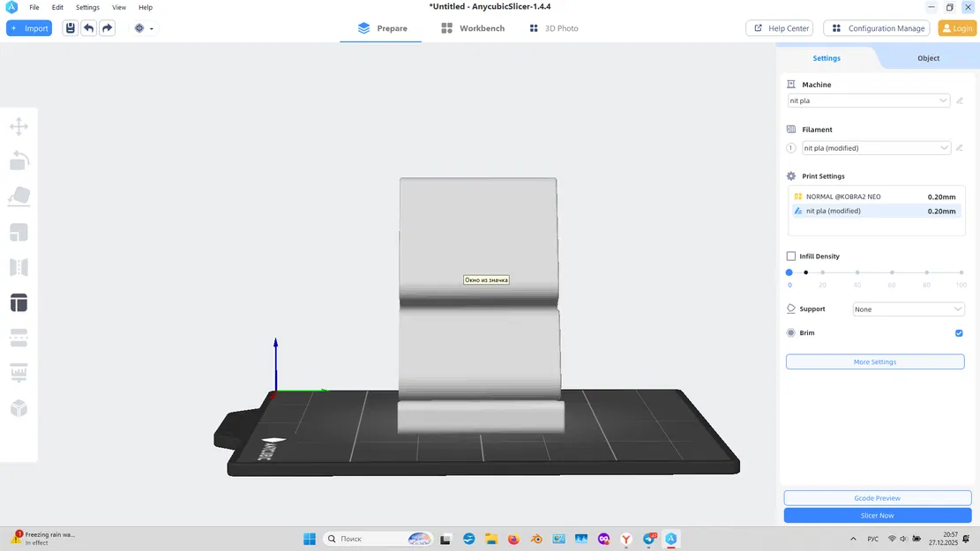This screenshot has height=551, width=980.
Task: Edit the Filament preset pencil icon
Action: coord(960,148)
